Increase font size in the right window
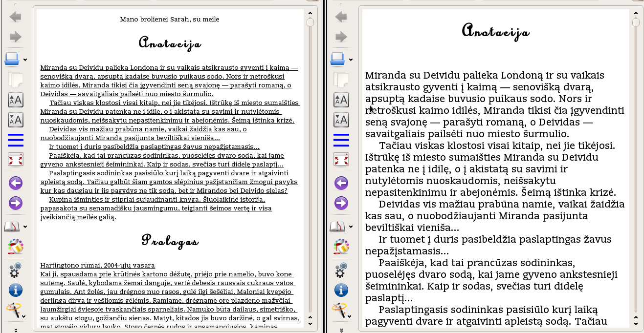This screenshot has width=644, height=333. 341,100
